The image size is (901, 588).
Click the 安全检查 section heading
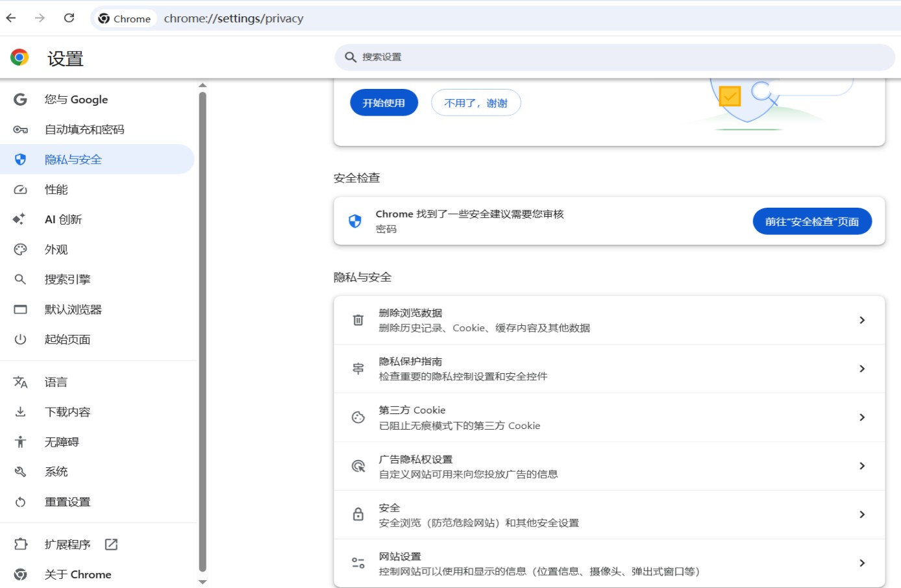[x=356, y=178]
